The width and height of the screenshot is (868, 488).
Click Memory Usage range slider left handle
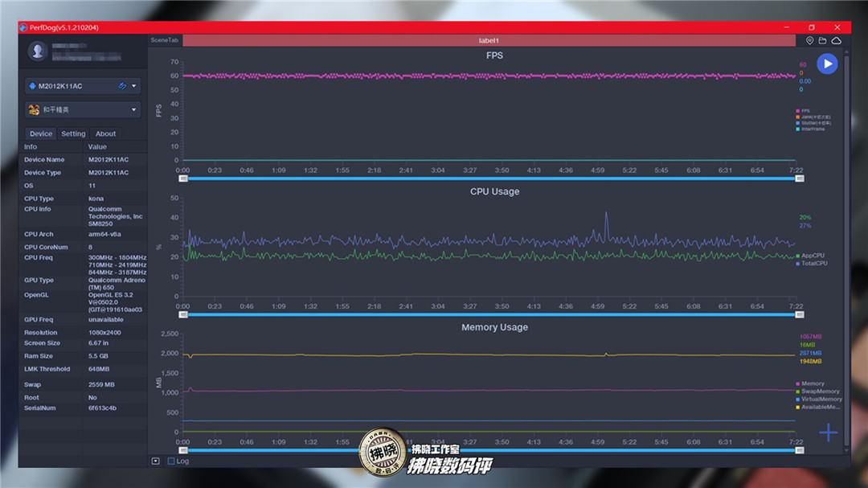[x=183, y=450]
